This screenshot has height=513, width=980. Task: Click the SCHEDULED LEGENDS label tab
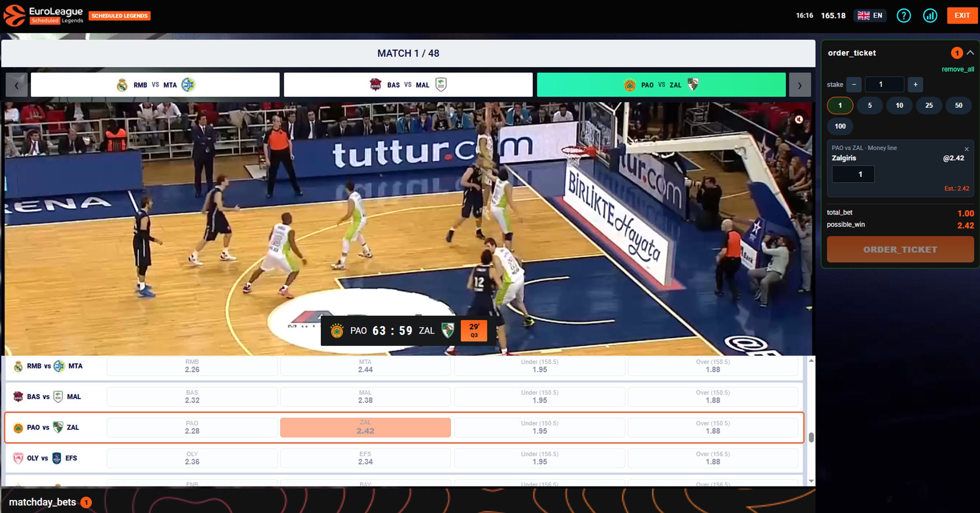click(x=119, y=16)
